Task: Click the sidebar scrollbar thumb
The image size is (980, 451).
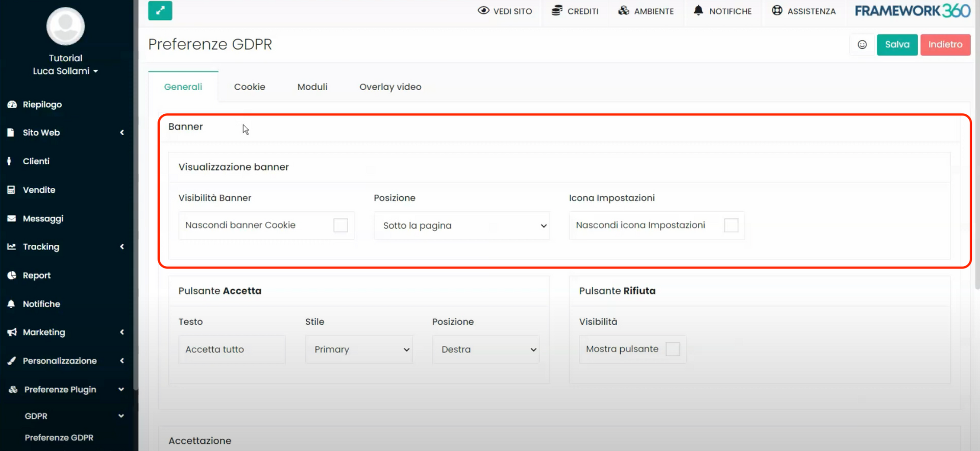Action: tap(135, 195)
